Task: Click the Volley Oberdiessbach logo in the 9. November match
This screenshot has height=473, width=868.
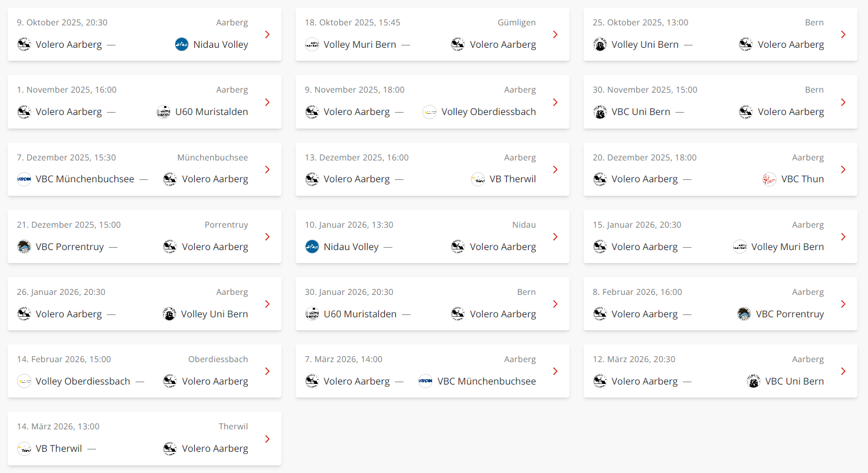Action: (x=430, y=112)
